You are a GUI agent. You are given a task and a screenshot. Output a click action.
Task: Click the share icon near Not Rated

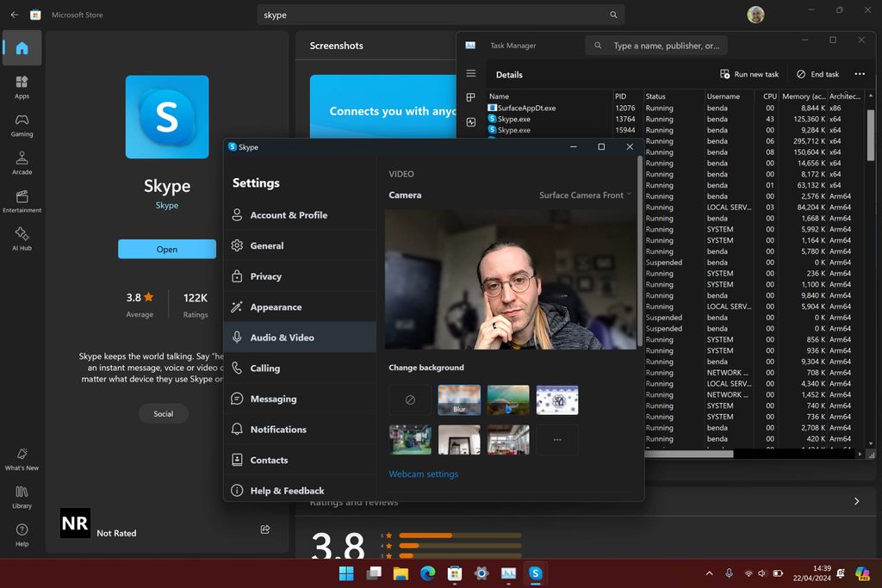click(x=265, y=530)
